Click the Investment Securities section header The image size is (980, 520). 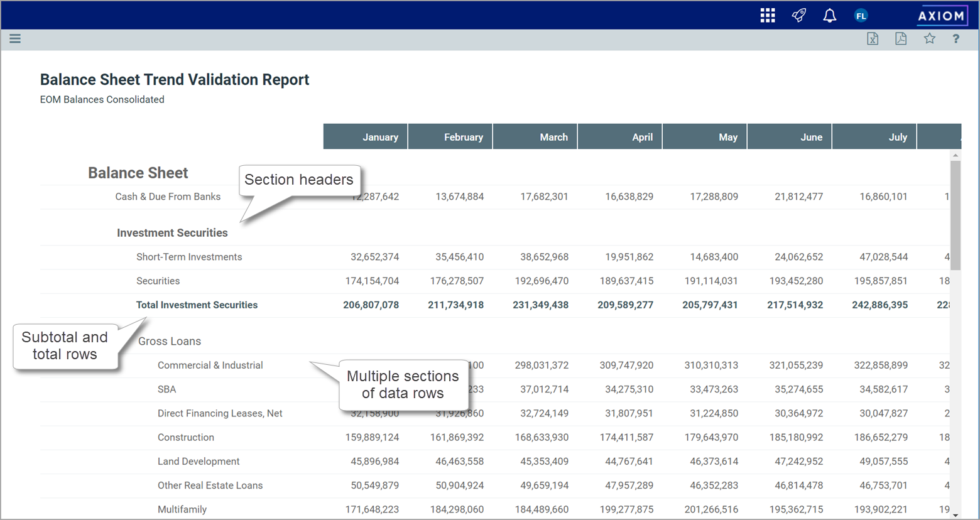[172, 233]
